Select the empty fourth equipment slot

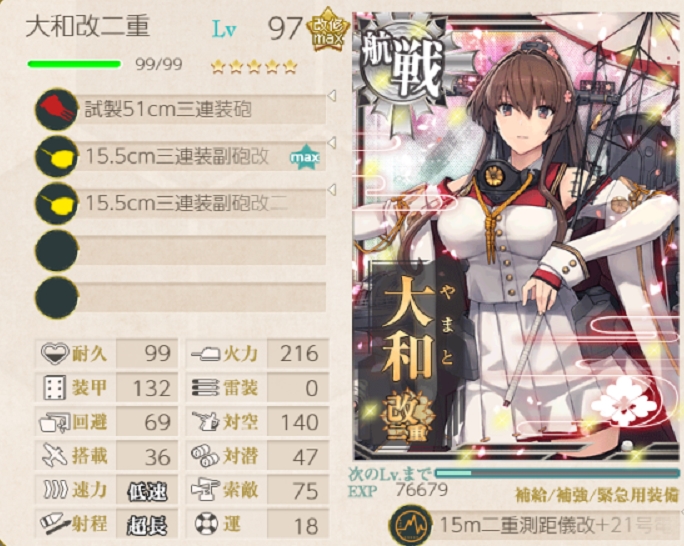click(x=180, y=250)
